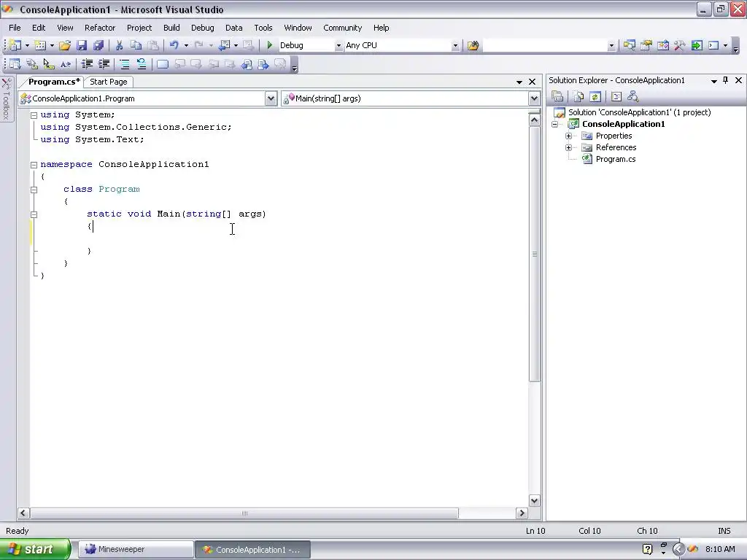This screenshot has height=560, width=747.
Task: Toggle a bookmark on the current line
Action: [163, 64]
